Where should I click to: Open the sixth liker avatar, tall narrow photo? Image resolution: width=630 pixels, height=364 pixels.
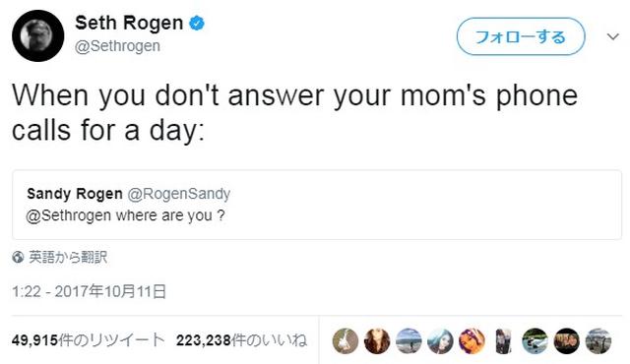[x=503, y=341]
